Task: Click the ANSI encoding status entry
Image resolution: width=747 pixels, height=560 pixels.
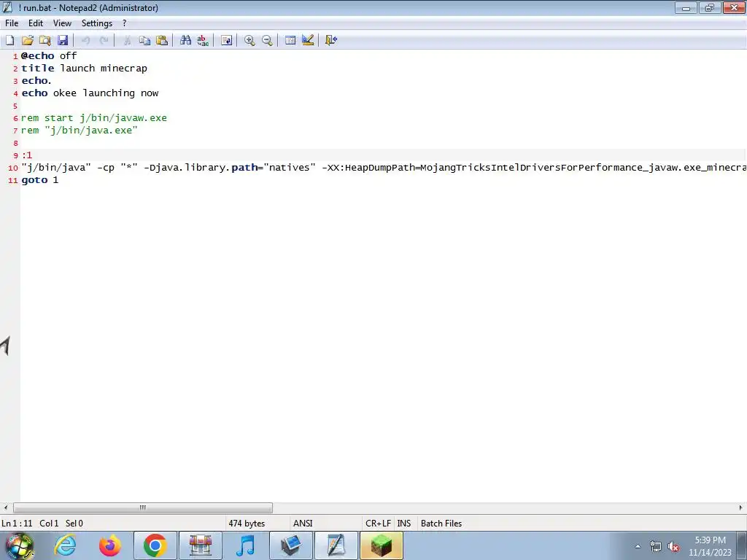Action: click(x=303, y=524)
